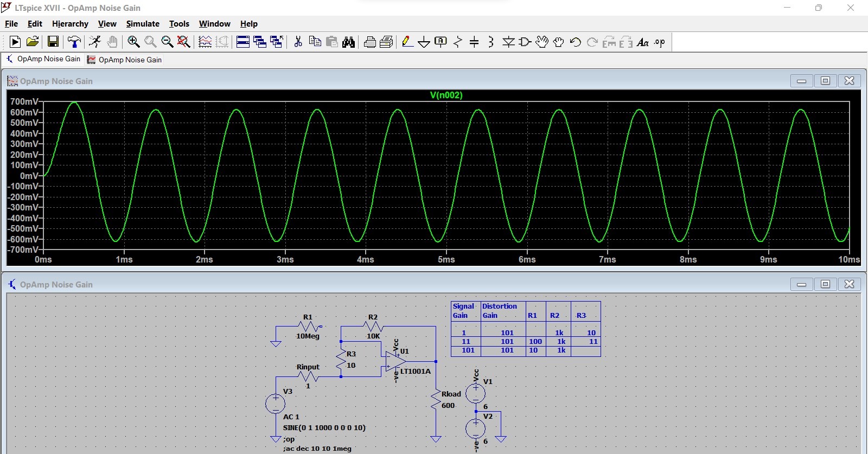Click the New Schematic toolbar icon

[x=15, y=42]
